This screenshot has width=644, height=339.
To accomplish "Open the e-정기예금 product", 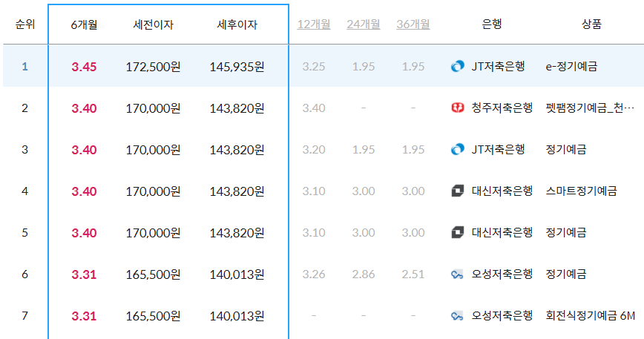I will (571, 67).
